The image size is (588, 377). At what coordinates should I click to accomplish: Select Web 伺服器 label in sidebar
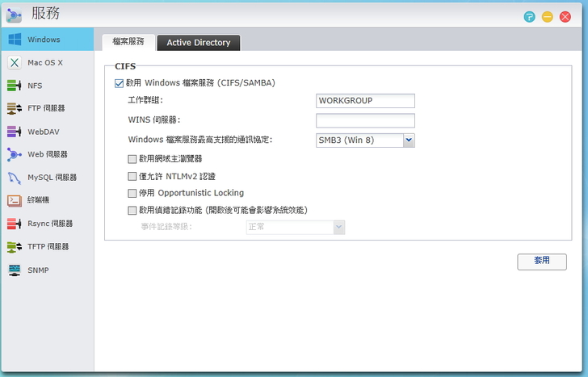47,154
